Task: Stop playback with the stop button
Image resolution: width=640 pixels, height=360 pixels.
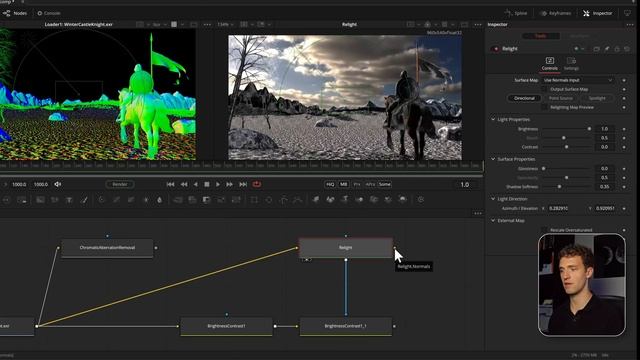Action: click(x=207, y=184)
